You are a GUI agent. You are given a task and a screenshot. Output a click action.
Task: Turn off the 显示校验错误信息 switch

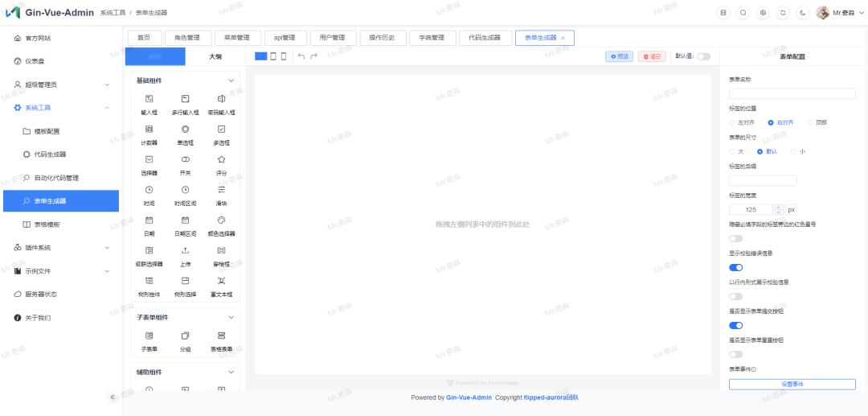(735, 267)
